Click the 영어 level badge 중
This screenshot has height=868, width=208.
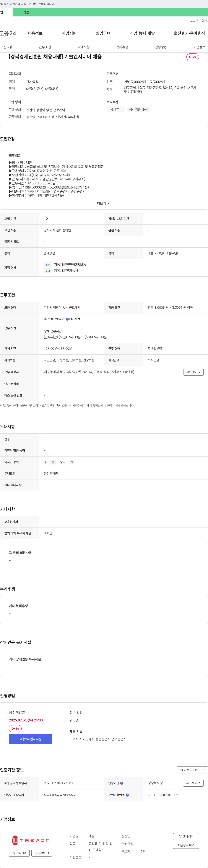point(53,462)
